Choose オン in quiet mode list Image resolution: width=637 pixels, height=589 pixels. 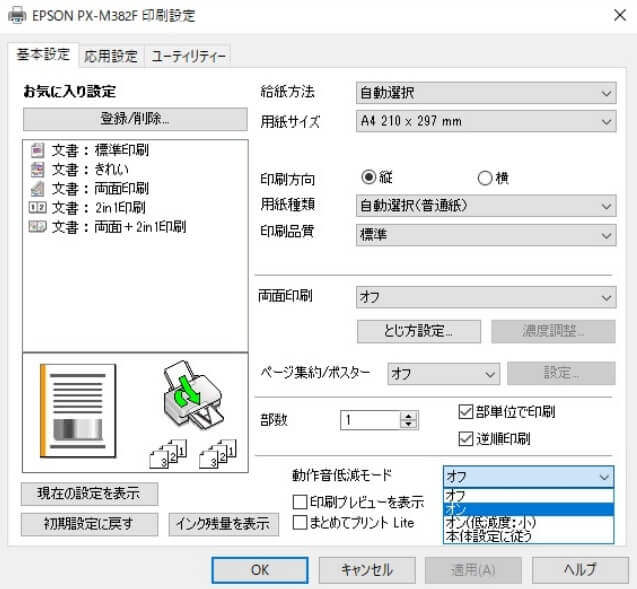pyautogui.click(x=529, y=509)
